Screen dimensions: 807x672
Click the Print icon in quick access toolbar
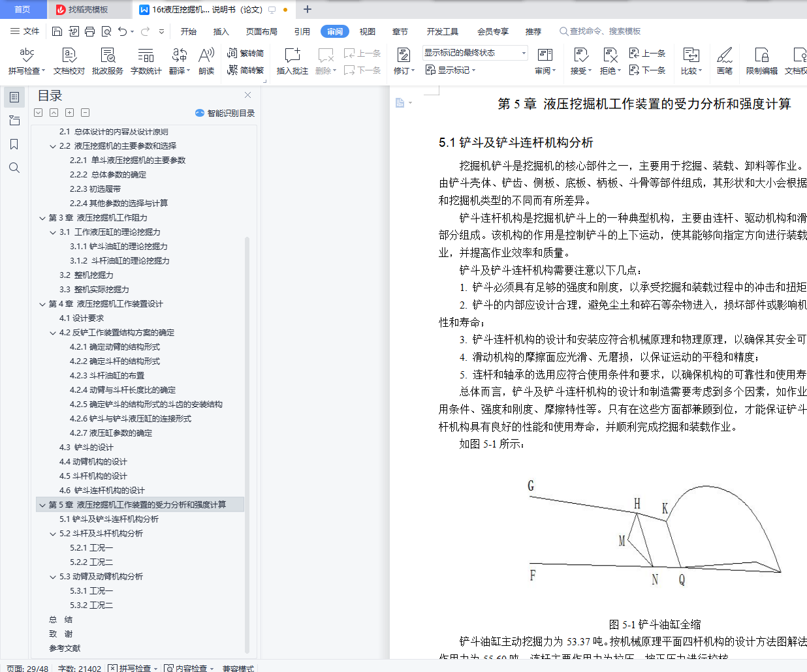tap(89, 31)
